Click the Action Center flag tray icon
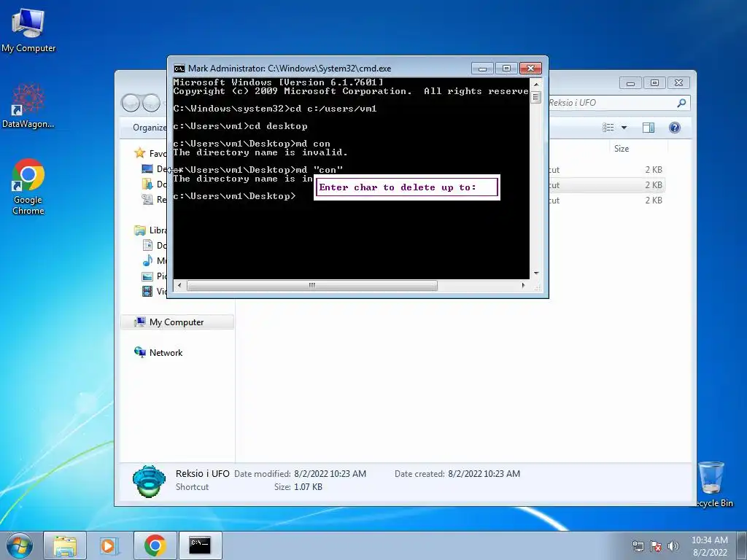Screen dimensions: 747x560 (x=656, y=545)
